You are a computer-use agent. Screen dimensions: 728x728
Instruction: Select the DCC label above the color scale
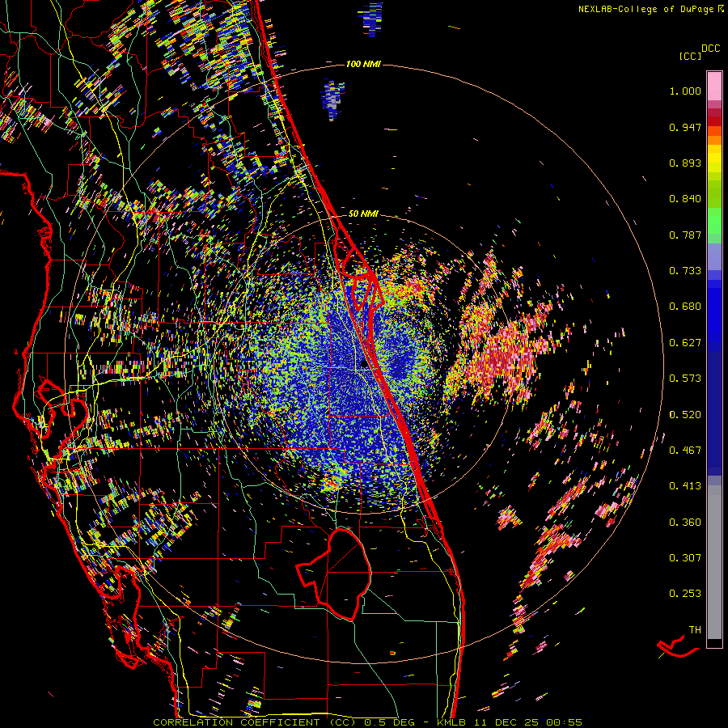point(710,49)
